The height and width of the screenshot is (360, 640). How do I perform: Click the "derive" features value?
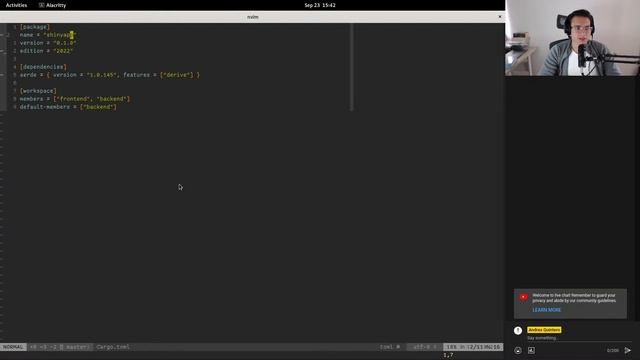click(176, 75)
